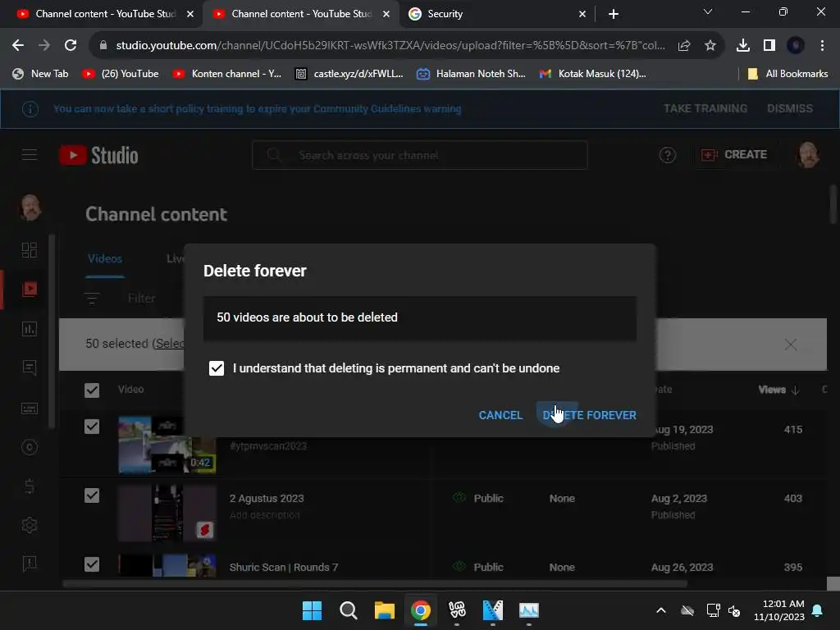840x630 pixels.
Task: Untick the 'I understand that deleting is permanent' checkbox
Action: coord(217,368)
